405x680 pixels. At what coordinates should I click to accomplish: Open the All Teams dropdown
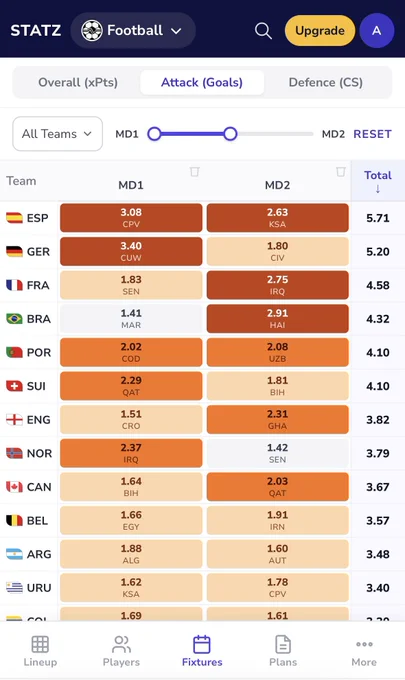pyautogui.click(x=58, y=134)
